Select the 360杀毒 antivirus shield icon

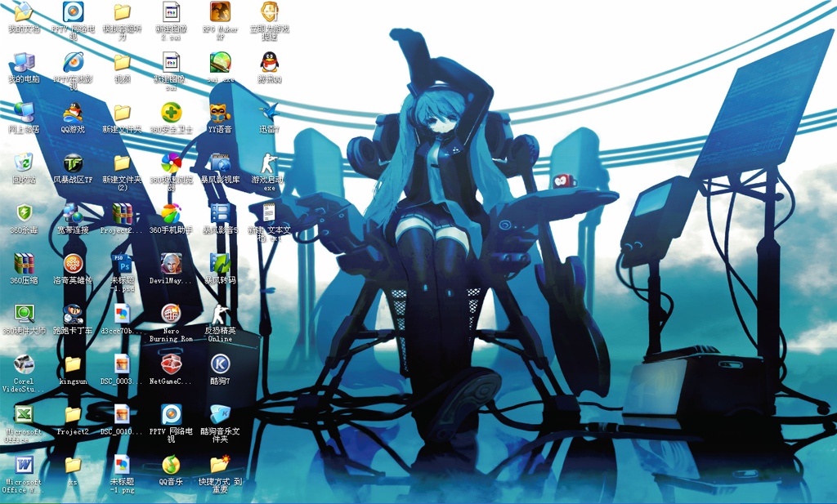[x=24, y=213]
